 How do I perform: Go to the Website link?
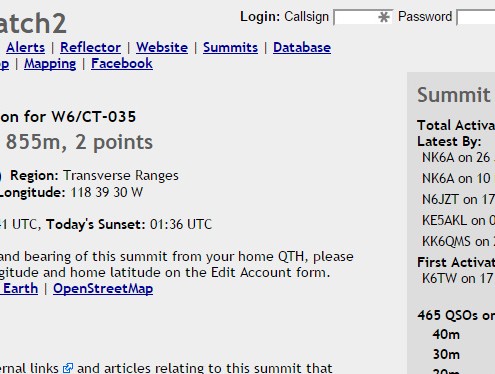tap(162, 47)
